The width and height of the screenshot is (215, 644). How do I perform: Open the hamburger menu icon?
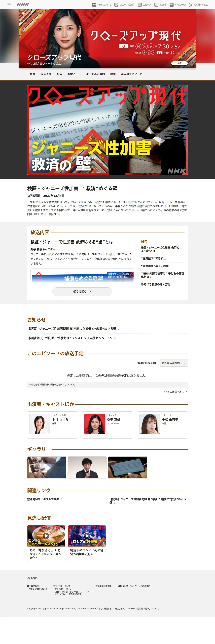point(9,5)
